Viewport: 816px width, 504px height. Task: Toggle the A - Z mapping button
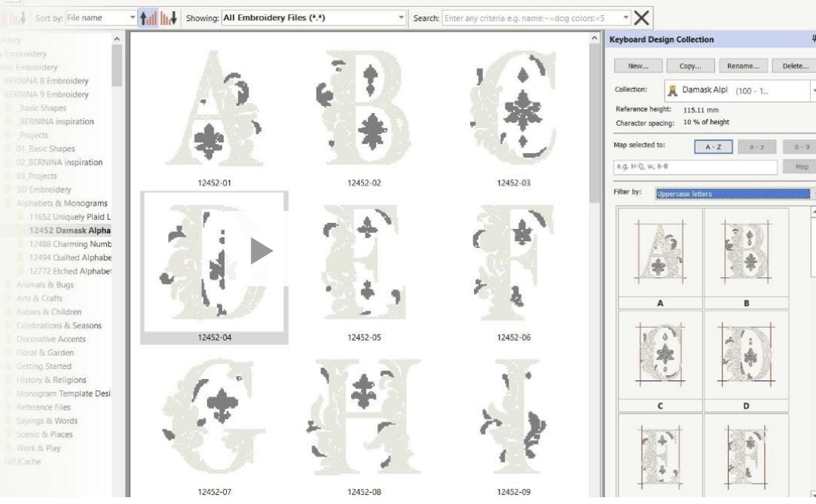pyautogui.click(x=713, y=147)
